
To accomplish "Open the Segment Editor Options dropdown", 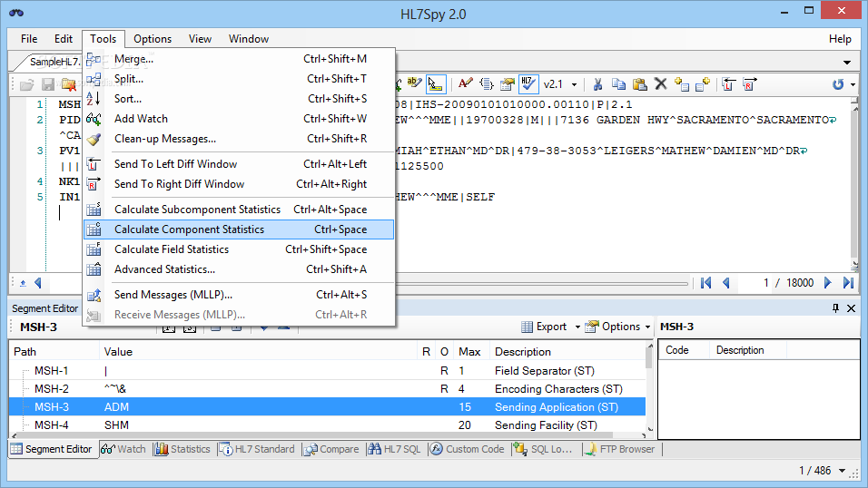I will (617, 327).
